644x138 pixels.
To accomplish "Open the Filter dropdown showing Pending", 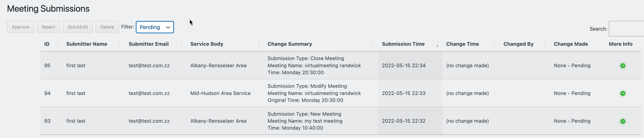I will point(155,27).
